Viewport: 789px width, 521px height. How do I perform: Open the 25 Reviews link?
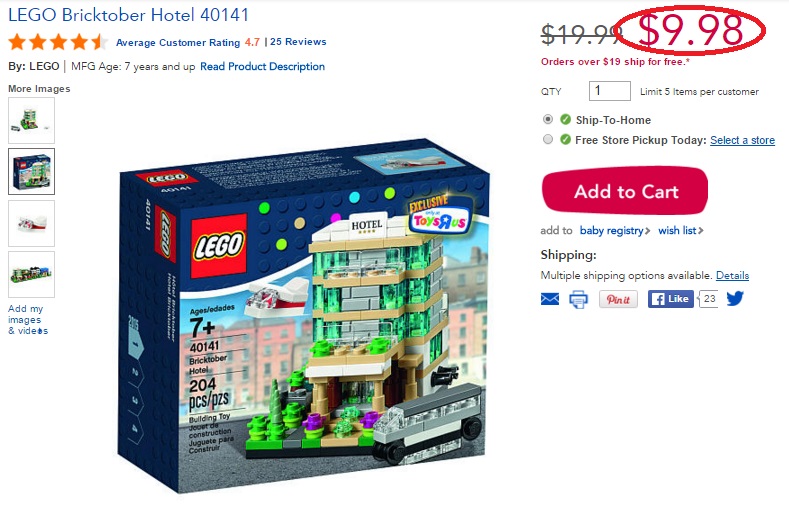point(298,42)
